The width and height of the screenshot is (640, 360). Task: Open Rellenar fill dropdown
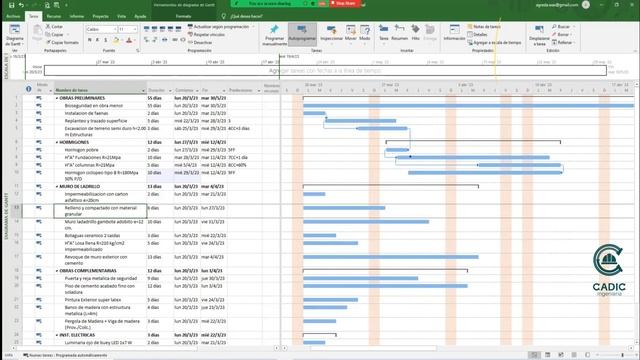[x=563, y=42]
